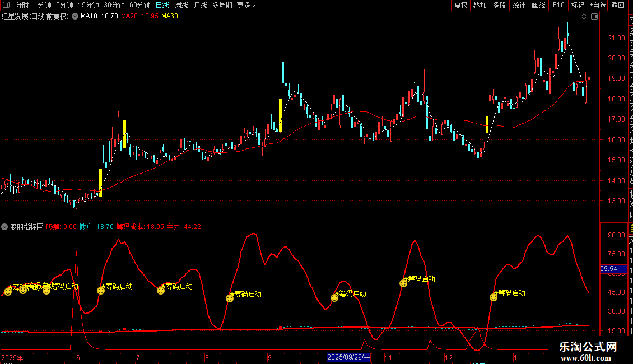Viewport: 633px width, 364px height.
Task: Click the 吸筹: 0.00 readout
Action: click(62, 227)
